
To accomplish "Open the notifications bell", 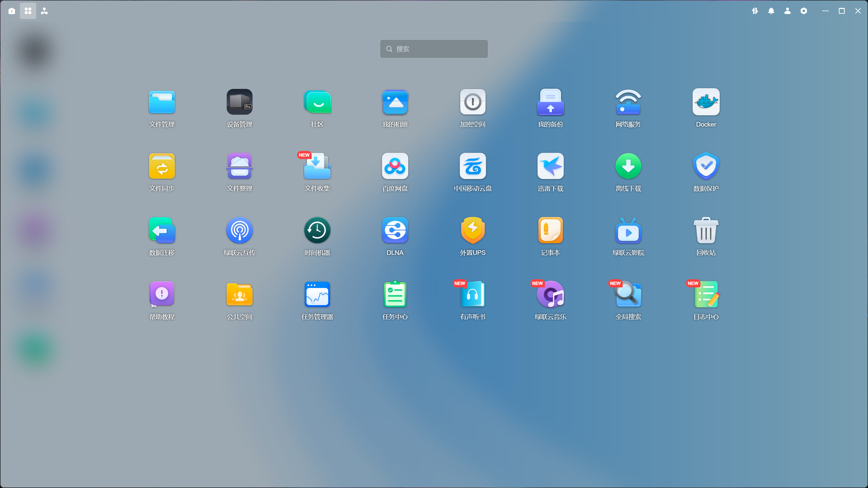I will tap(771, 11).
